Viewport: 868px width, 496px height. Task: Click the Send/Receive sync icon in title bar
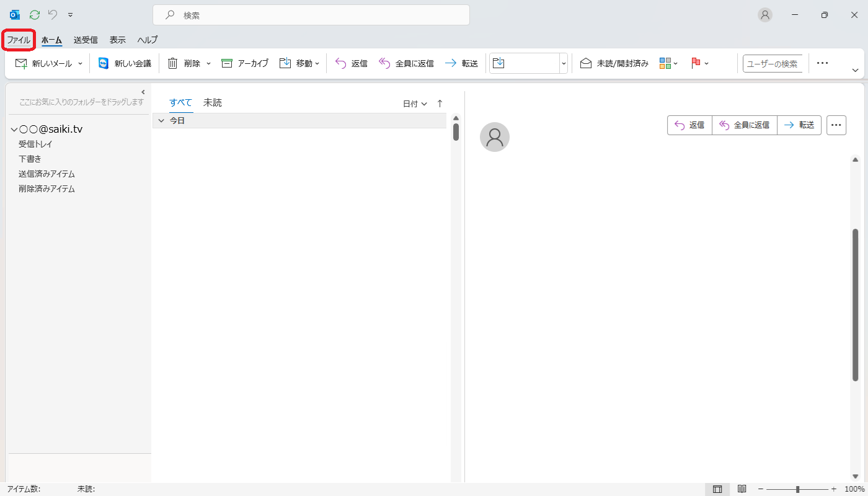[35, 15]
